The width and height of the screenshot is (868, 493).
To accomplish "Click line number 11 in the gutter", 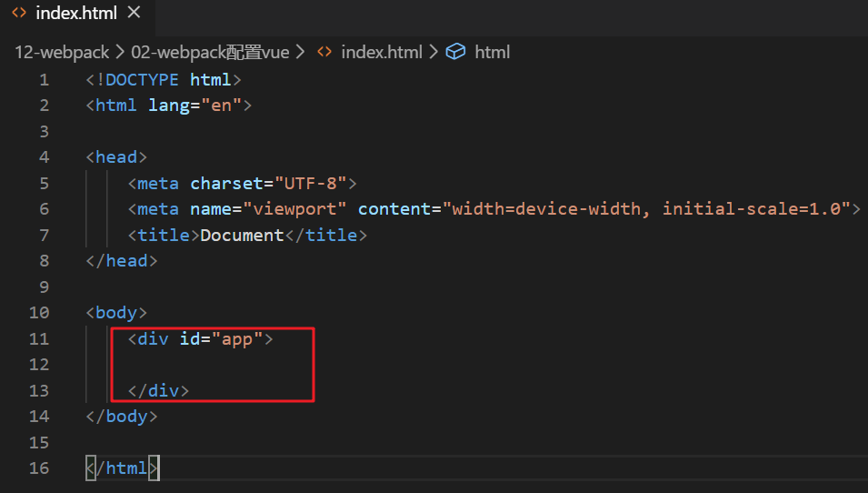I will (x=39, y=339).
